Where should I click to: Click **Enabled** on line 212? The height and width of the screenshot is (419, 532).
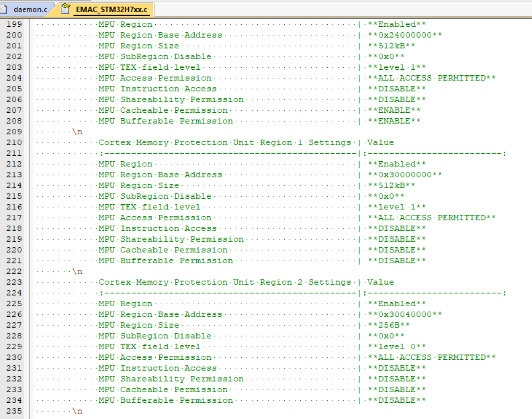pyautogui.click(x=396, y=165)
